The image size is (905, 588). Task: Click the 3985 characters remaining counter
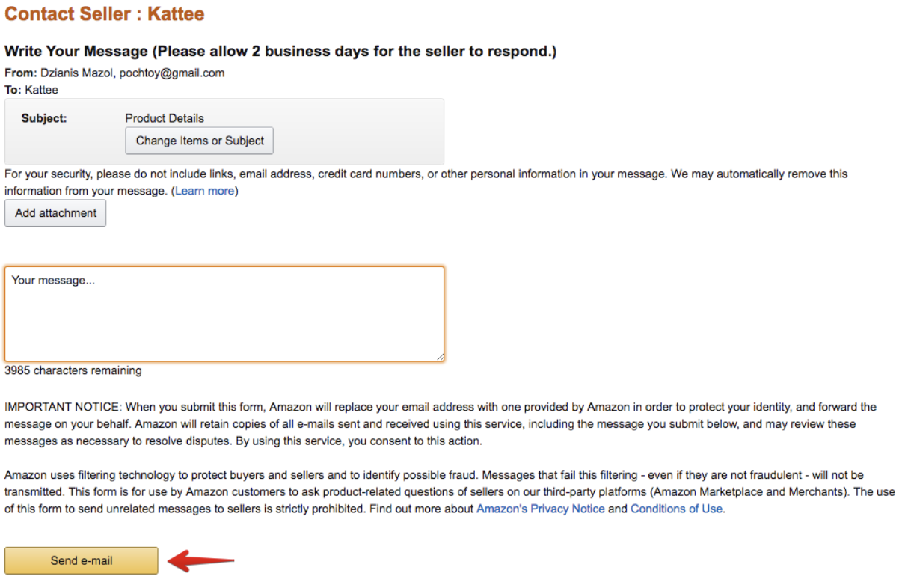coord(73,370)
